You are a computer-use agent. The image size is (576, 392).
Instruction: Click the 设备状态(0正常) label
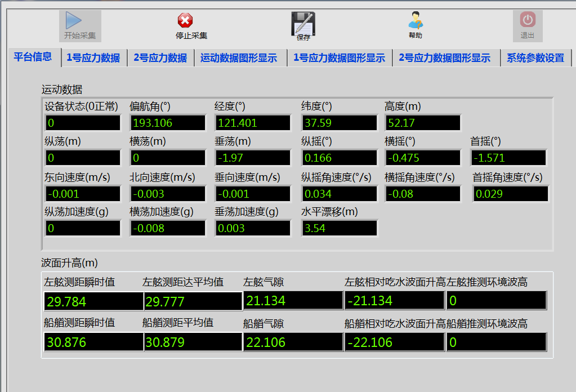(81, 106)
